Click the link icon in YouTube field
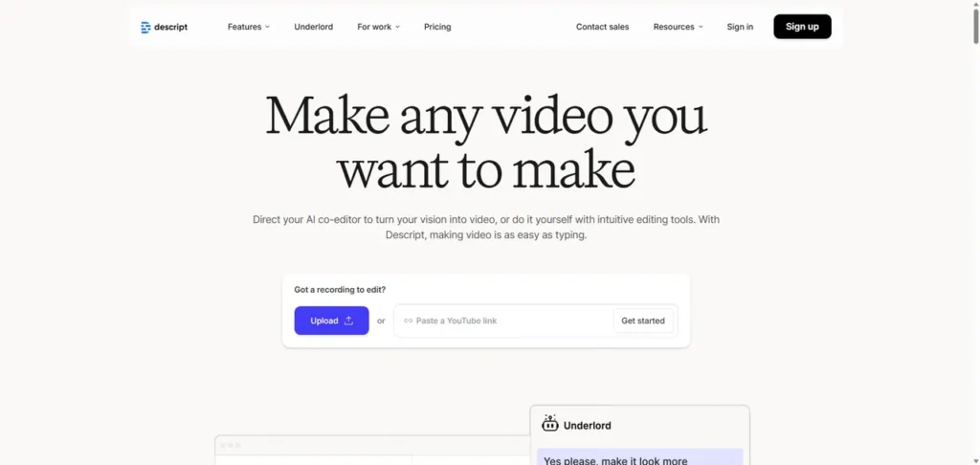980x465 pixels. 408,321
